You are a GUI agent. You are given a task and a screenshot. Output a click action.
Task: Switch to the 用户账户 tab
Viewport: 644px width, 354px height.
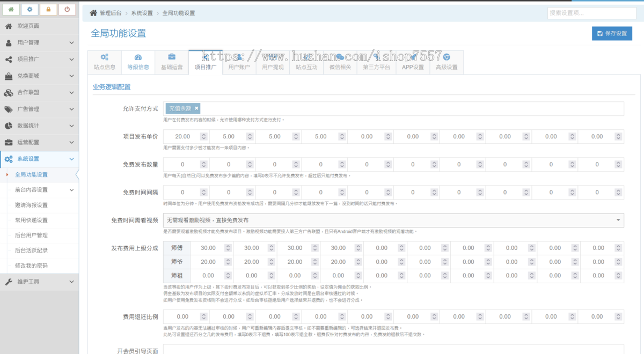[x=239, y=62]
